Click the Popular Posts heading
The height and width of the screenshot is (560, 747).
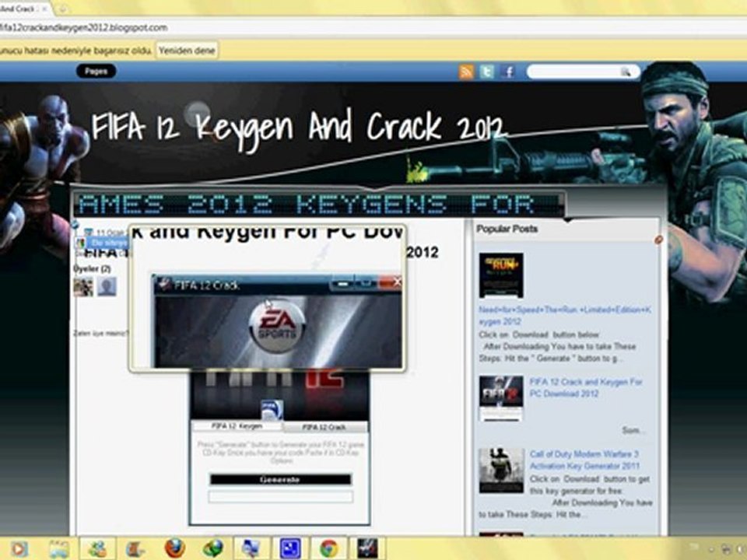(507, 229)
